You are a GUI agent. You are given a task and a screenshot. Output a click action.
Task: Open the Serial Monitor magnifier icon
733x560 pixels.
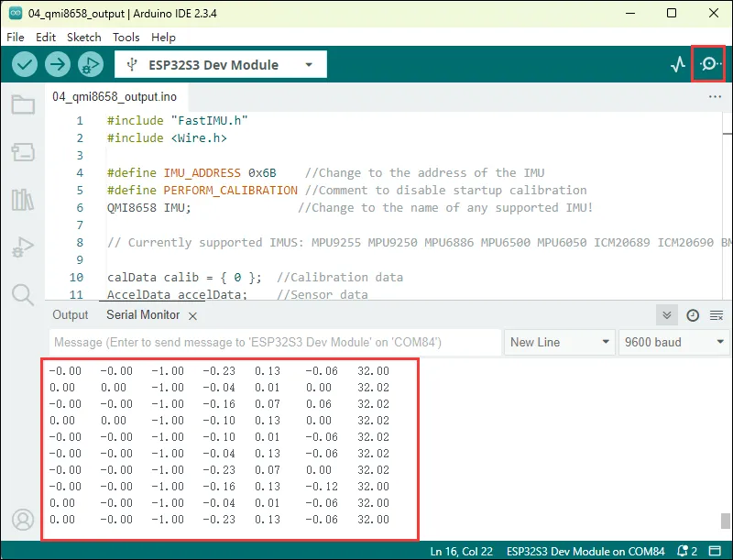pyautogui.click(x=708, y=64)
